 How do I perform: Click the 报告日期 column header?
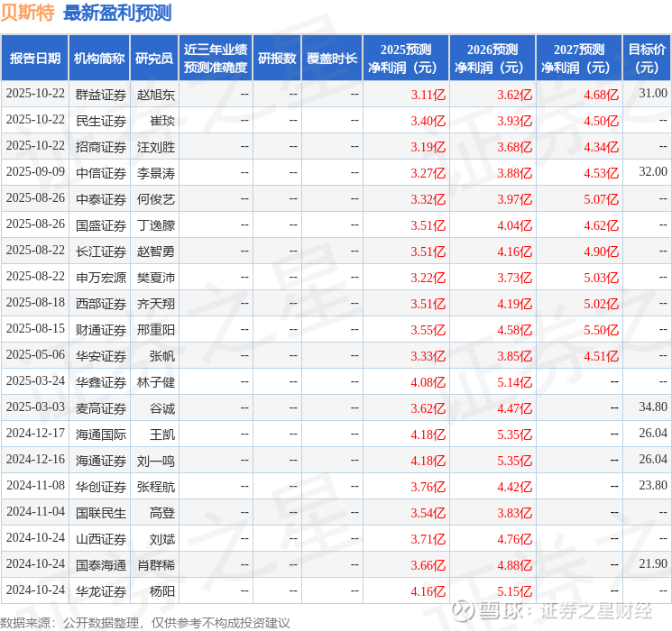tap(34, 58)
